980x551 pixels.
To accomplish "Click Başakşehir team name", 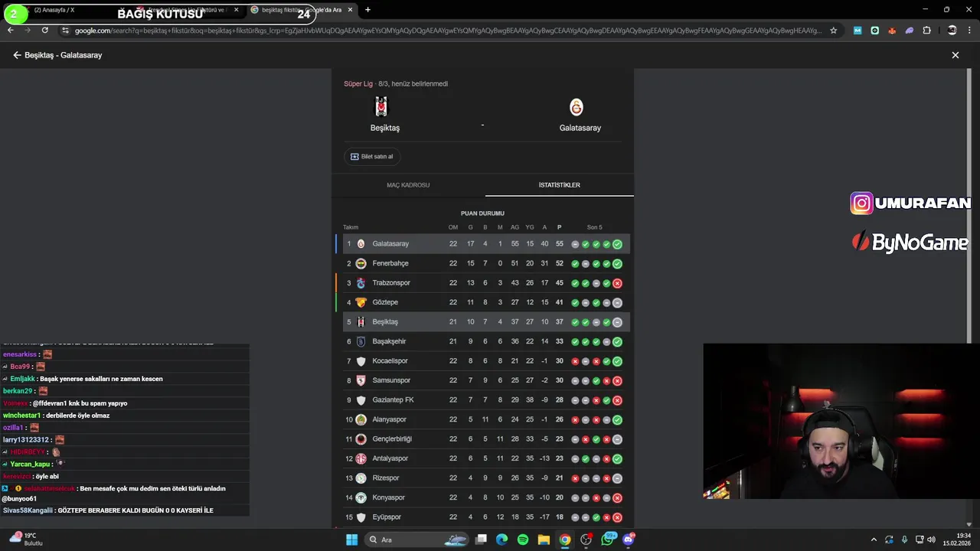I will (x=389, y=341).
